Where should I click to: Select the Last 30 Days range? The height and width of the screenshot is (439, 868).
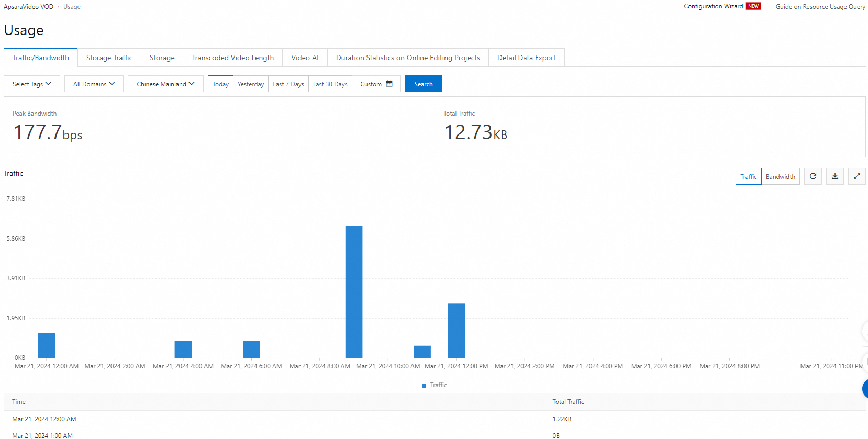coord(330,84)
